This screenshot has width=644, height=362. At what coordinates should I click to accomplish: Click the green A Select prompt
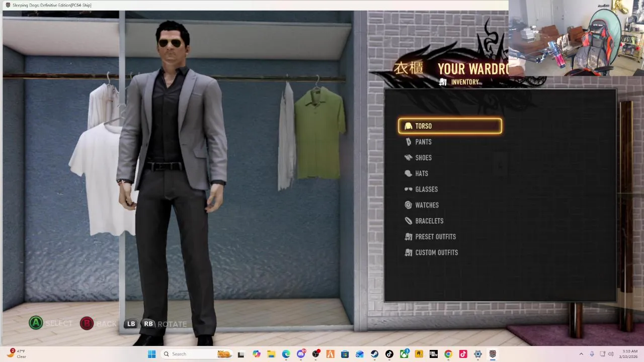tap(36, 323)
